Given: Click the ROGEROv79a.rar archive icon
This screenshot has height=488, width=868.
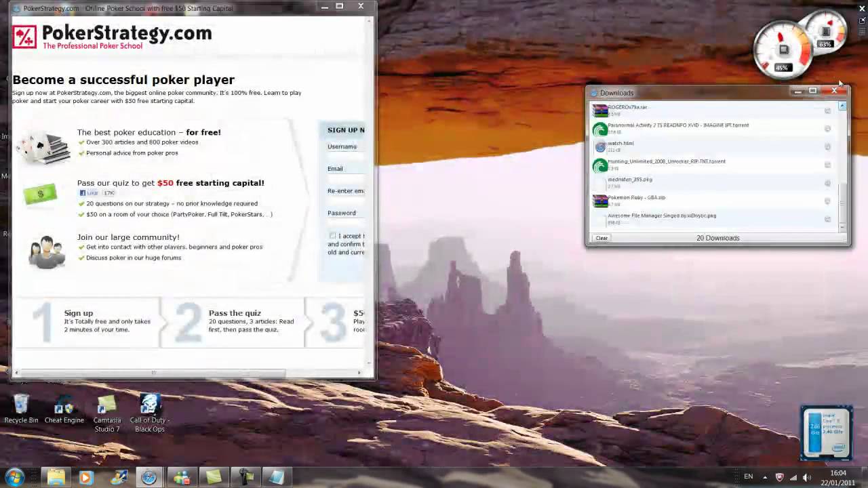Looking at the screenshot, I should 600,110.
